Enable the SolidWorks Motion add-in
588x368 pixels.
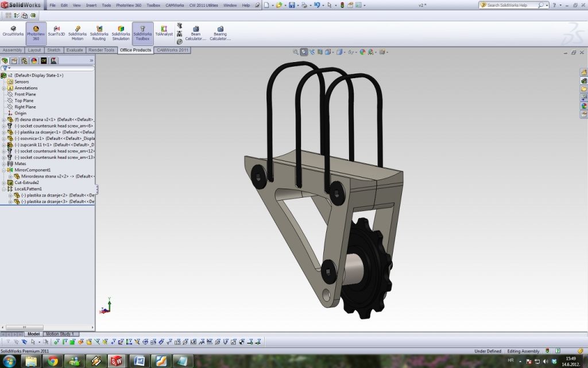coord(78,33)
